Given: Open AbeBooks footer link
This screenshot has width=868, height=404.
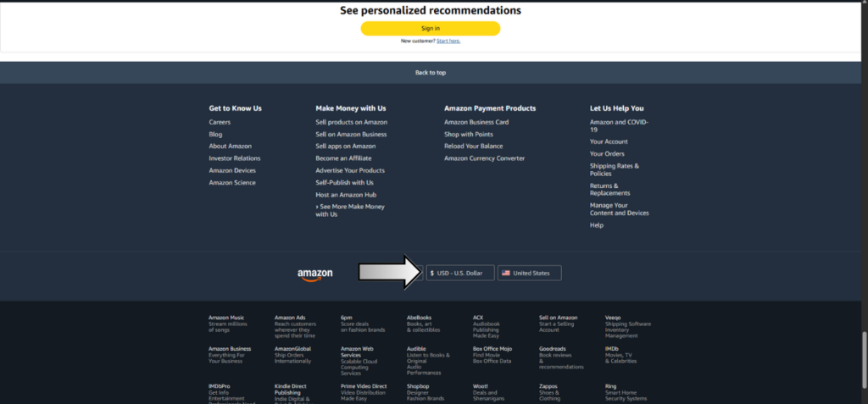Looking at the screenshot, I should (x=424, y=324).
